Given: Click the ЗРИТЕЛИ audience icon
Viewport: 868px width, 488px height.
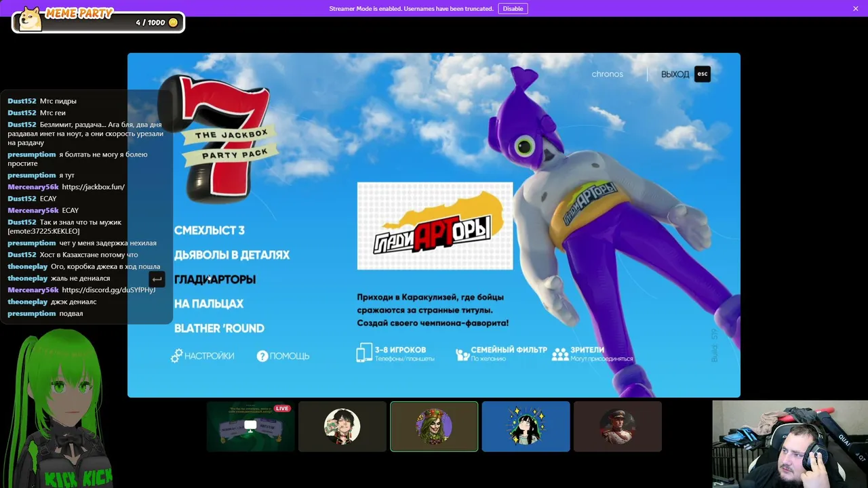Looking at the screenshot, I should click(560, 354).
